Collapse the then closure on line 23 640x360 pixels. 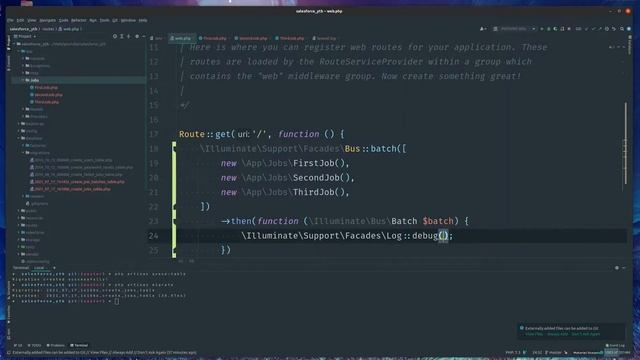coord(174,221)
